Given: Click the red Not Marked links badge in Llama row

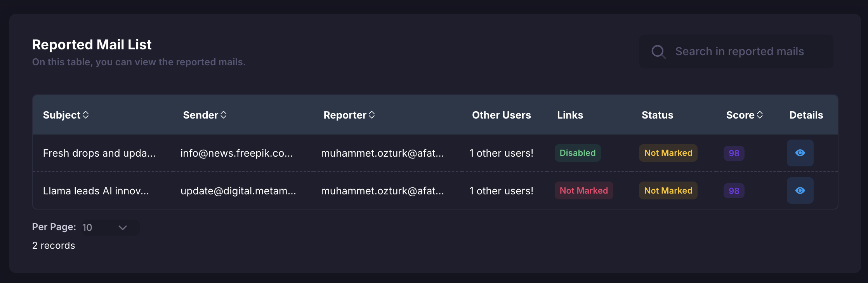Looking at the screenshot, I should point(584,190).
